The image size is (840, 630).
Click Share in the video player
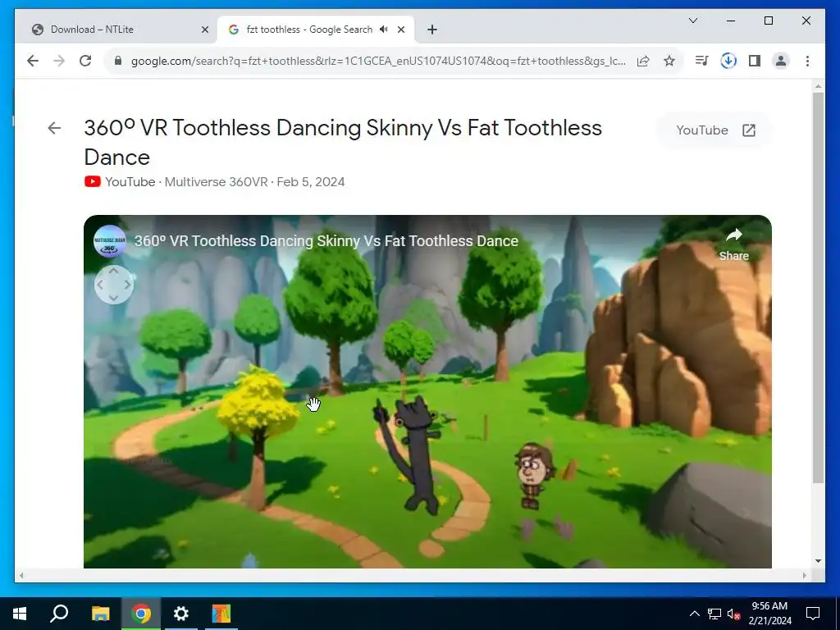734,244
